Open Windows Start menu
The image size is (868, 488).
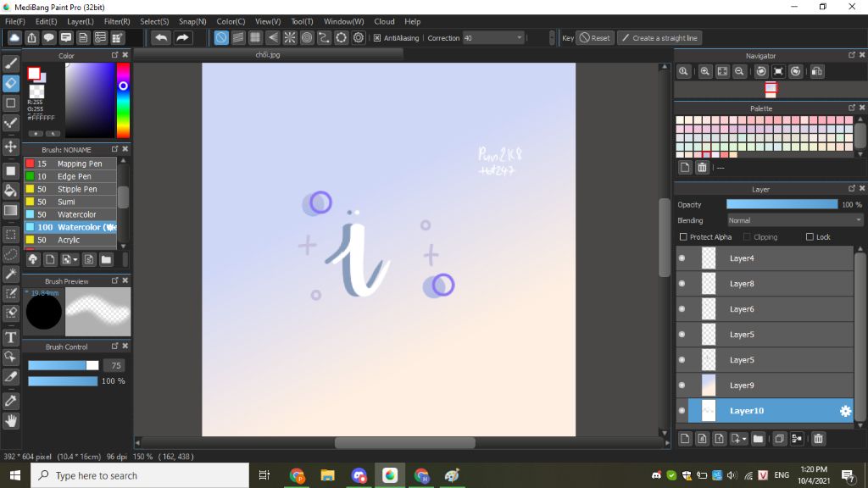(x=15, y=475)
